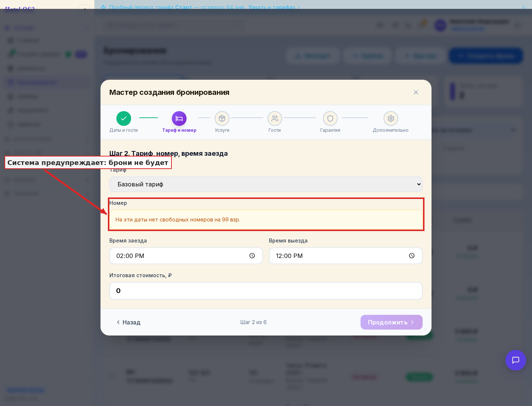
Task: Click the 'Мастер создания бронирования' title
Action: (169, 92)
